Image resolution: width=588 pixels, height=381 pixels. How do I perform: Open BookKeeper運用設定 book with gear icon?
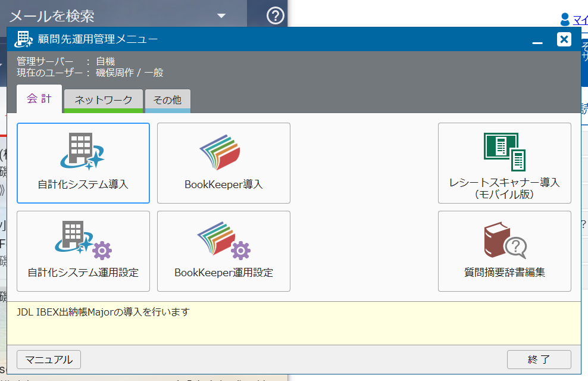click(x=223, y=241)
